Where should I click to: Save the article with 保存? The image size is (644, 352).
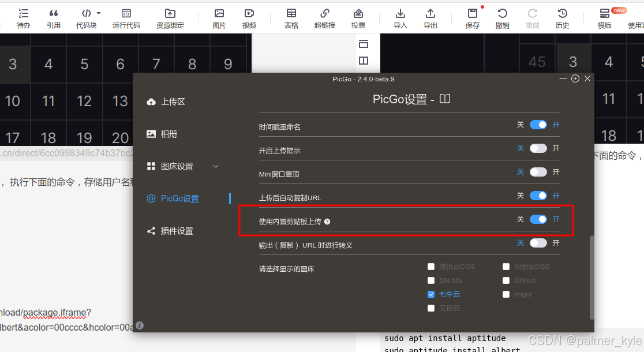[x=473, y=19]
